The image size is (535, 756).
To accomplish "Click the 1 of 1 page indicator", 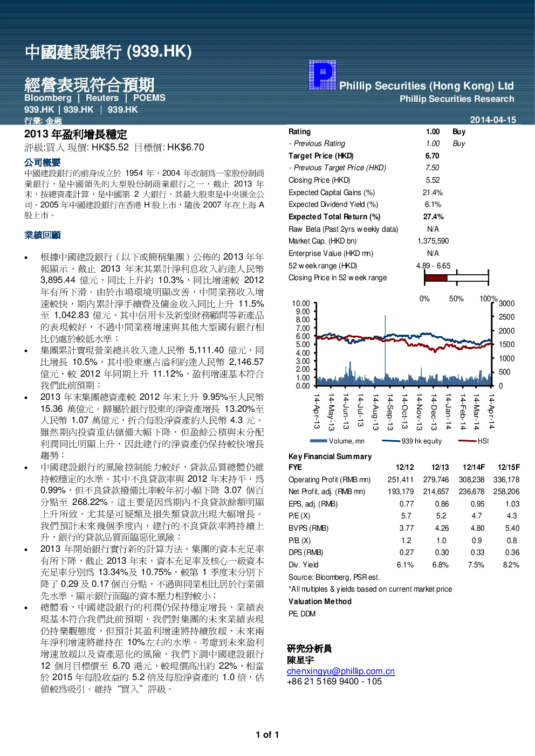I will (x=267, y=735).
